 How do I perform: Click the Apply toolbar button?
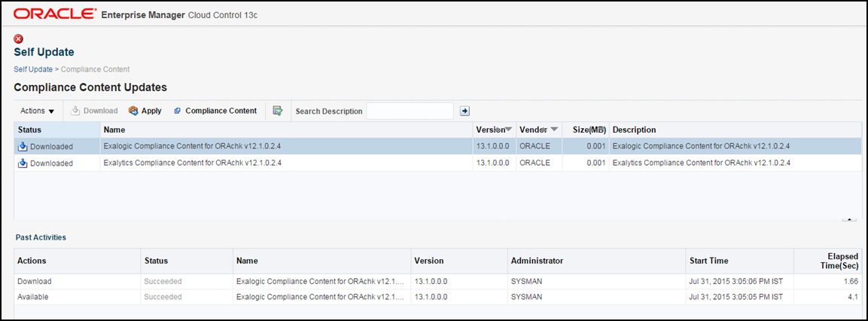pos(145,111)
